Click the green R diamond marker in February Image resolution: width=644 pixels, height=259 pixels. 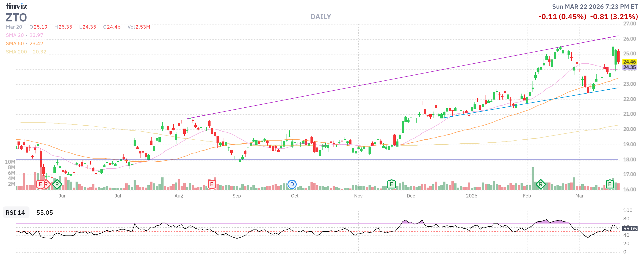[x=541, y=185]
